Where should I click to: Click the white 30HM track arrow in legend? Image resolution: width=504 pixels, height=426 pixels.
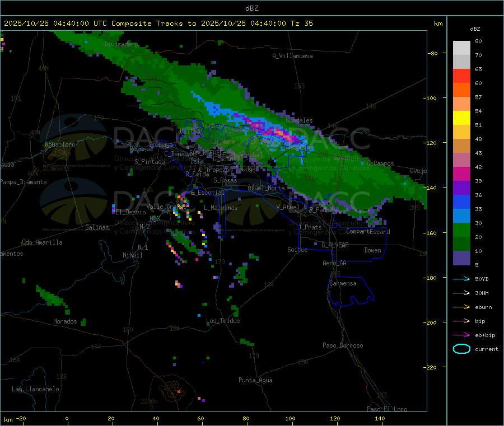(461, 293)
